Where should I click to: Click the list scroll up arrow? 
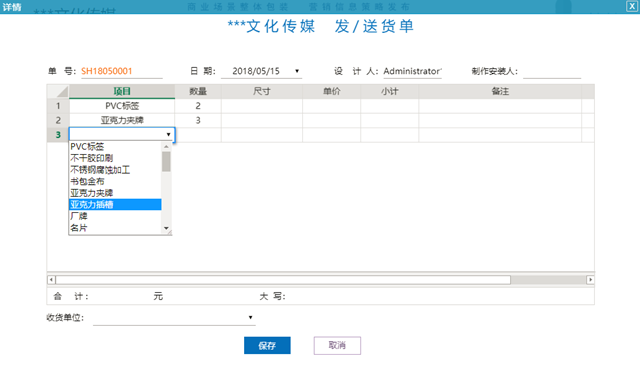click(166, 146)
